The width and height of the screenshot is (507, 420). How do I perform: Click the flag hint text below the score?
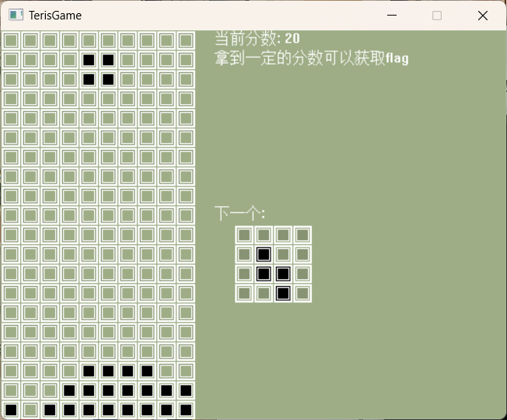(x=311, y=58)
